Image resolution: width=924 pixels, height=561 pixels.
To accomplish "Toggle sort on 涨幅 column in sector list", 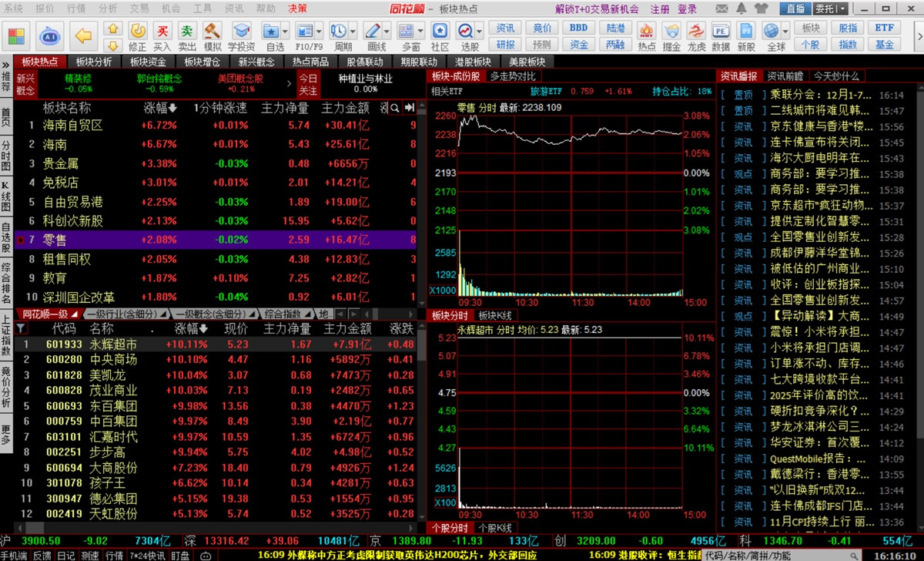I will (x=160, y=107).
